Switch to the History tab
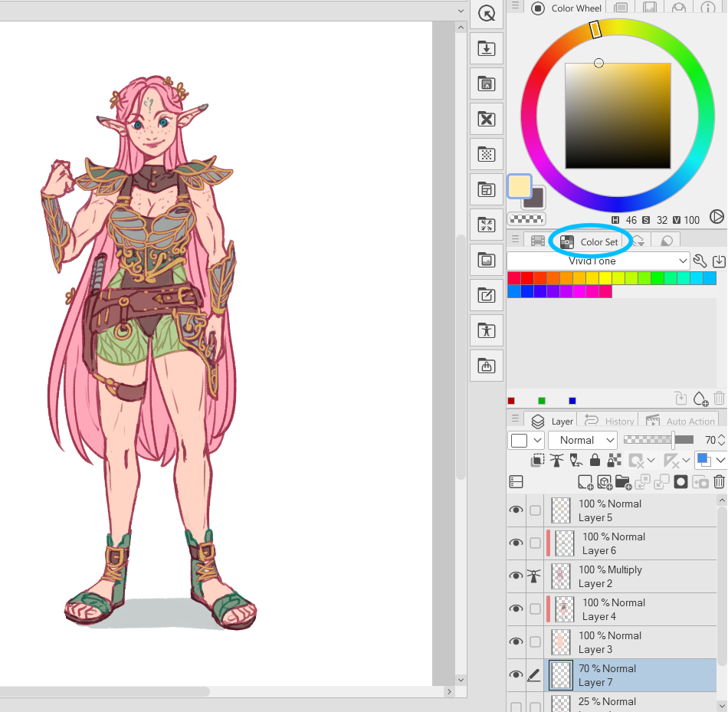The height and width of the screenshot is (712, 728). (x=611, y=421)
